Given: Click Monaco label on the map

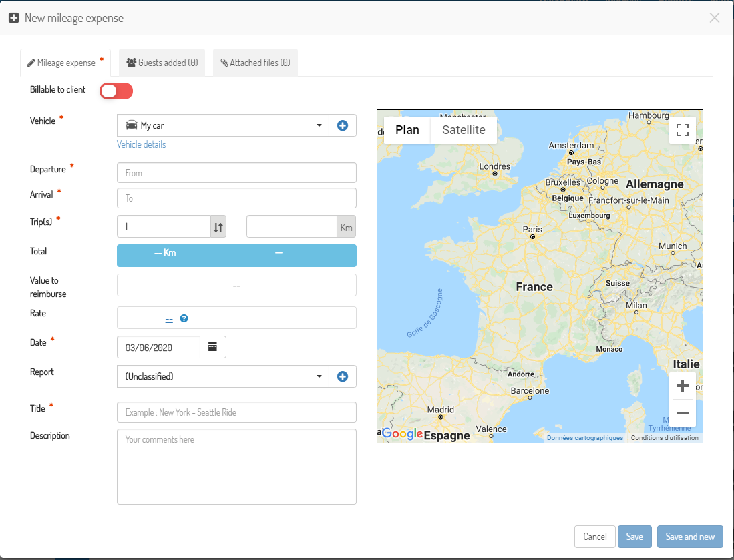Looking at the screenshot, I should pos(609,349).
